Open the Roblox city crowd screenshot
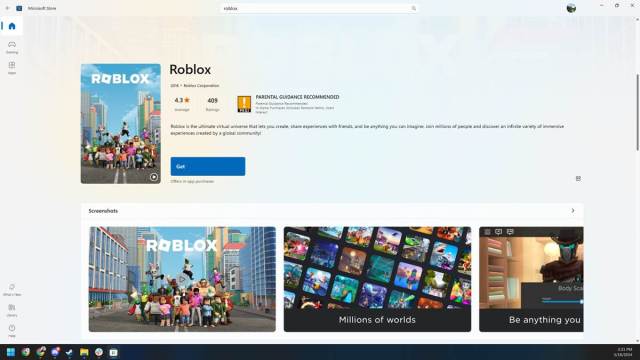The image size is (640, 360). coord(182,279)
